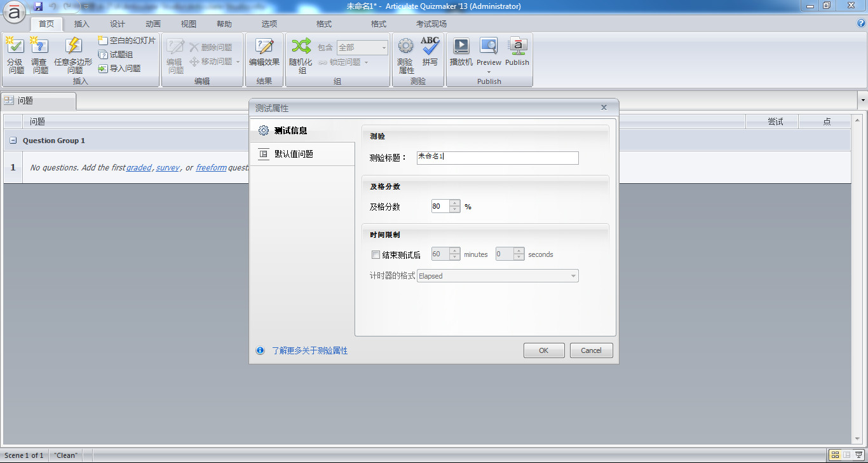The image size is (868, 463).
Task: Close the 测试属性 dialog
Action: [604, 107]
